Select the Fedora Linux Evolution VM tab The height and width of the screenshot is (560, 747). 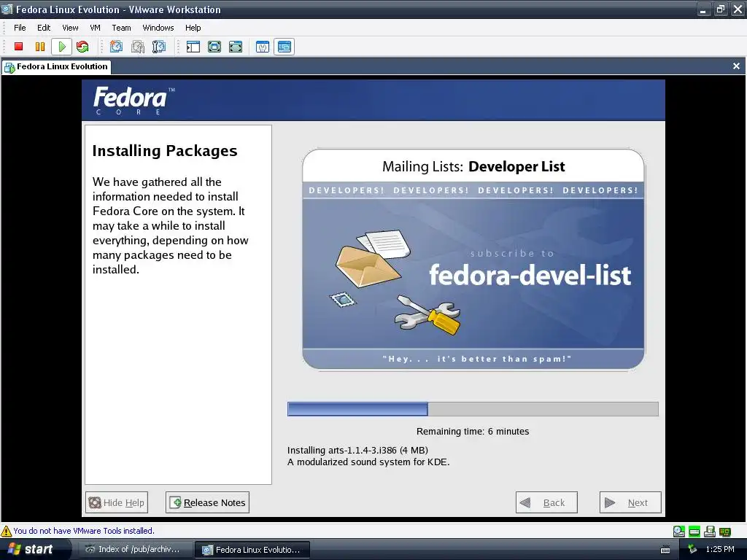coord(57,66)
